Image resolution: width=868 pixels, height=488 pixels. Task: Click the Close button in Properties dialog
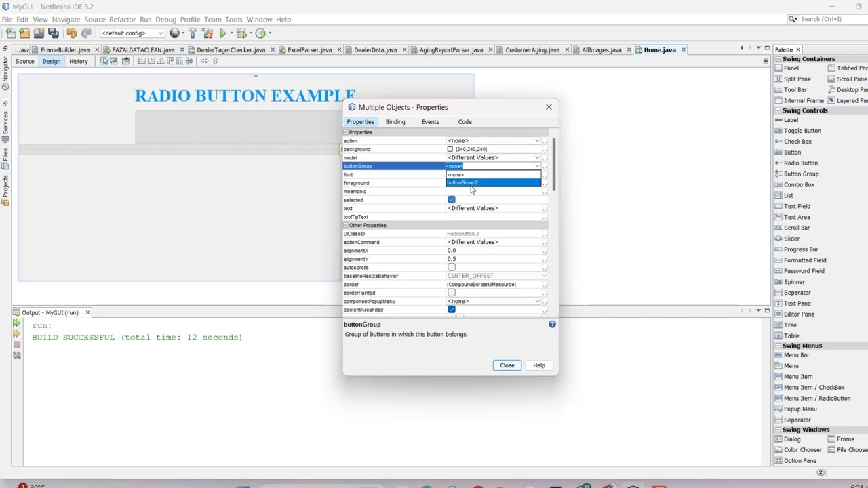(x=507, y=365)
